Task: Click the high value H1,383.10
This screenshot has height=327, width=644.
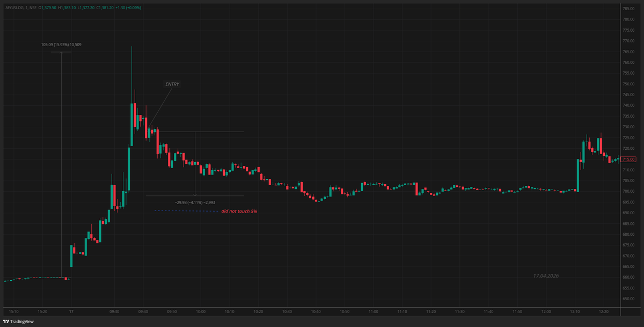Action: [67, 8]
